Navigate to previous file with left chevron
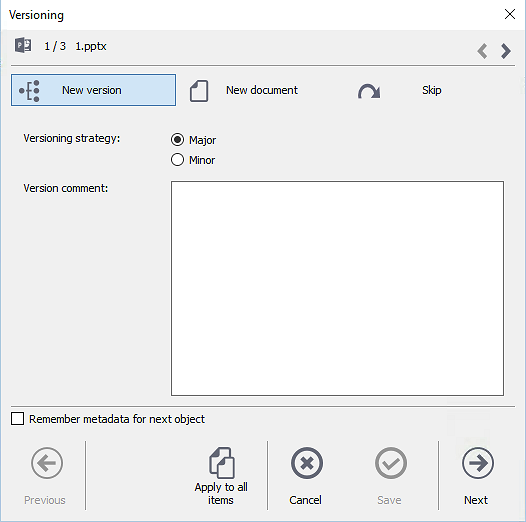The image size is (526, 522). point(483,51)
